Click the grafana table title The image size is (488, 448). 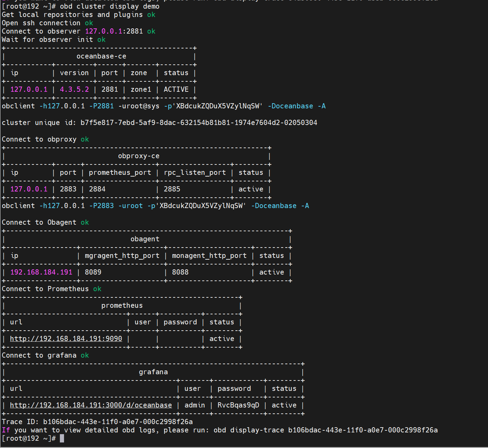153,372
